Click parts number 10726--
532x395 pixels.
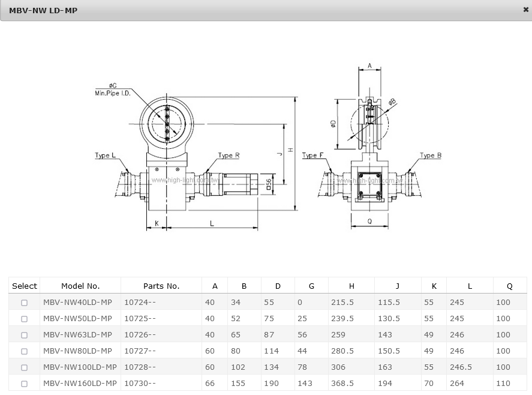tap(140, 335)
